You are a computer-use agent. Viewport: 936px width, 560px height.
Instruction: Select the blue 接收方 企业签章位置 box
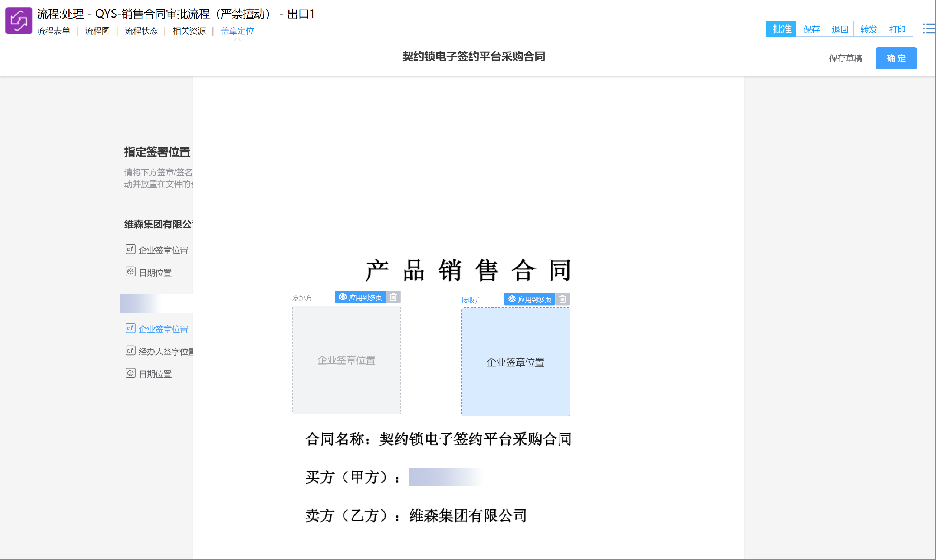[515, 362]
